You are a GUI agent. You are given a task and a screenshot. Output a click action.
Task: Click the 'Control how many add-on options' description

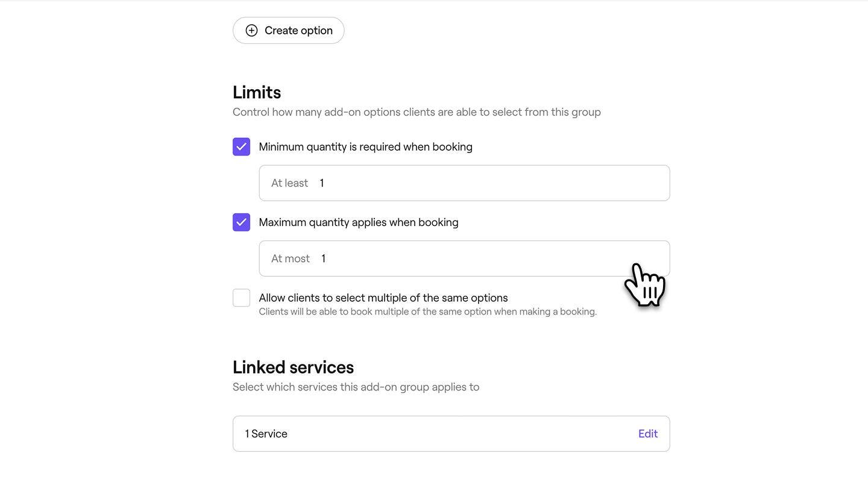(417, 112)
